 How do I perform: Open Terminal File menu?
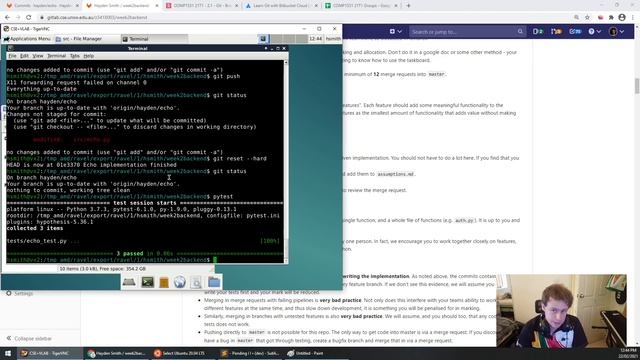pos(12,56)
